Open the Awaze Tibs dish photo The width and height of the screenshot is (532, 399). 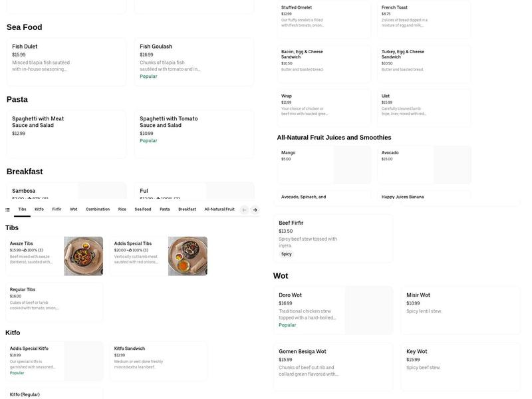click(x=83, y=256)
